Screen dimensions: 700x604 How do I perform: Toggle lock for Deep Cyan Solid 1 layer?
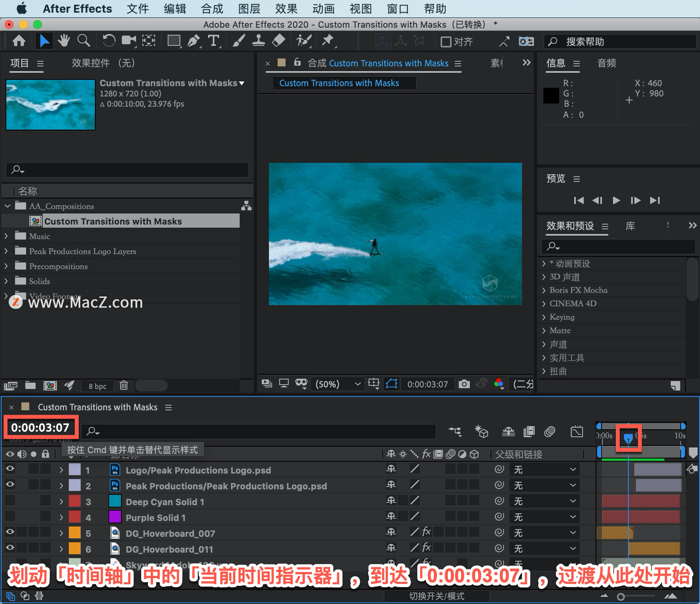pos(45,500)
